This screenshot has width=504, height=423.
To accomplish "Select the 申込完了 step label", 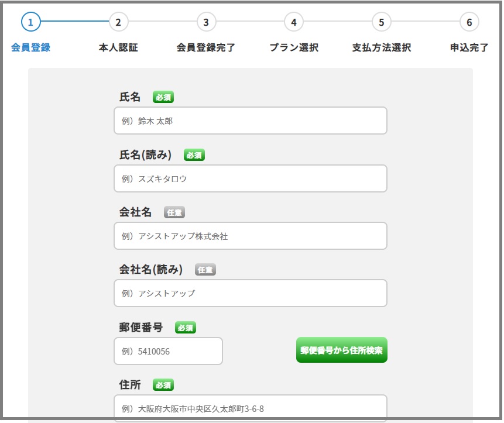I will tap(469, 47).
